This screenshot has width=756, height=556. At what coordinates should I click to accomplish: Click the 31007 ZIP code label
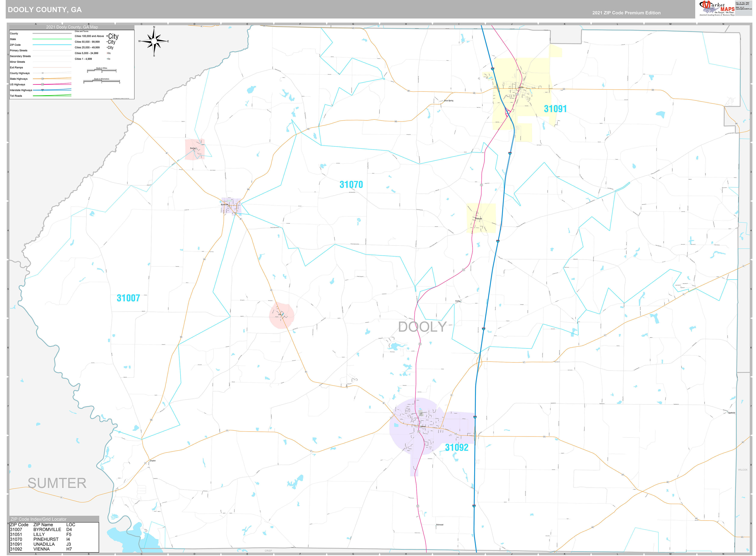[128, 298]
